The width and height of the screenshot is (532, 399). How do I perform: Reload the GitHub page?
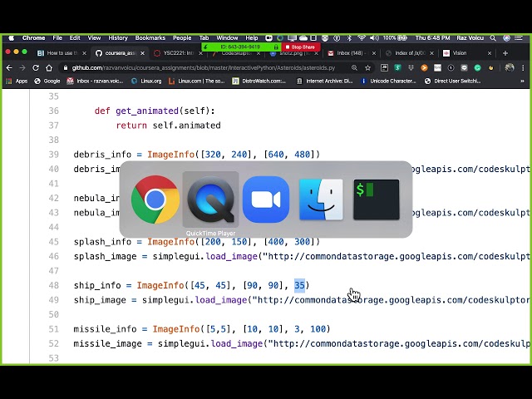tap(36, 68)
